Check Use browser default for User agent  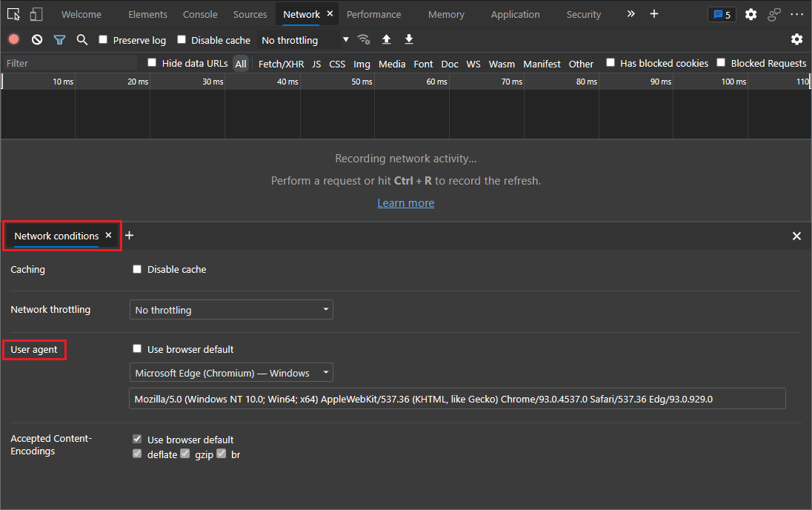(137, 349)
